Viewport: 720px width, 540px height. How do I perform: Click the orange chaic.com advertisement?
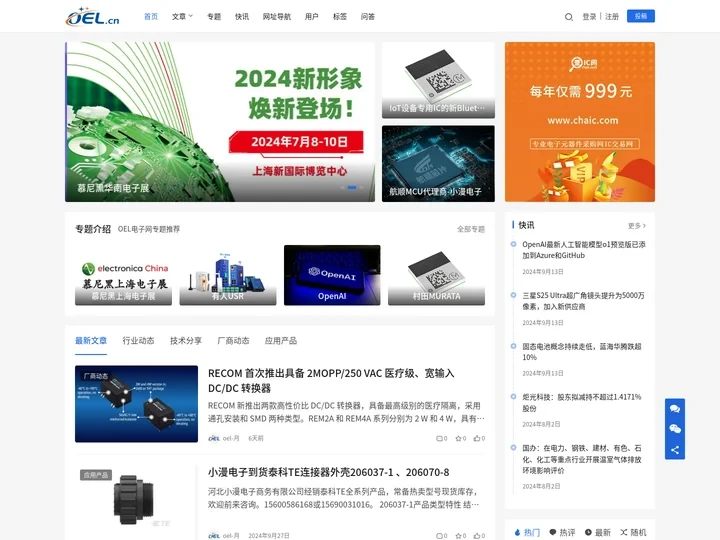(580, 122)
